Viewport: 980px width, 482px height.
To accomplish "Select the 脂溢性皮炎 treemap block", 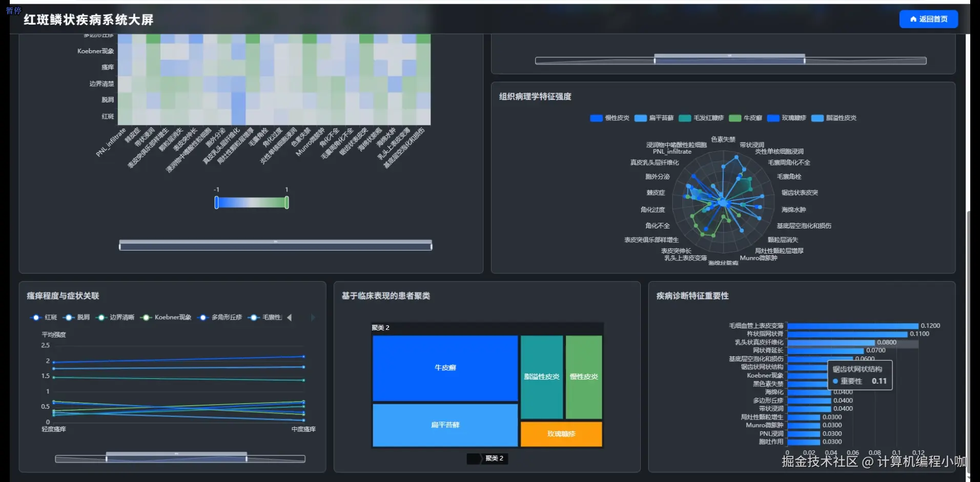I will coord(542,377).
